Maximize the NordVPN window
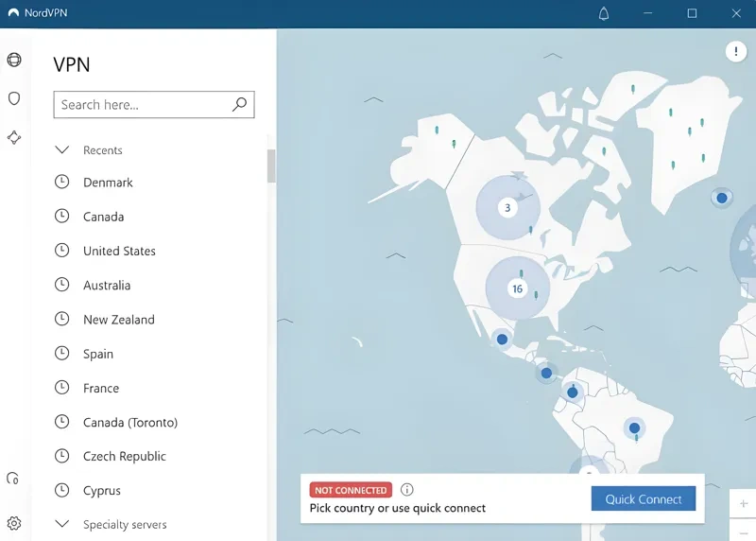 point(692,13)
